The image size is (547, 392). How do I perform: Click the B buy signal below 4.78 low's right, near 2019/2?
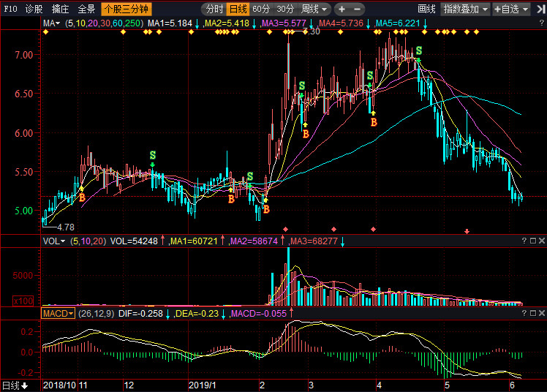point(266,209)
